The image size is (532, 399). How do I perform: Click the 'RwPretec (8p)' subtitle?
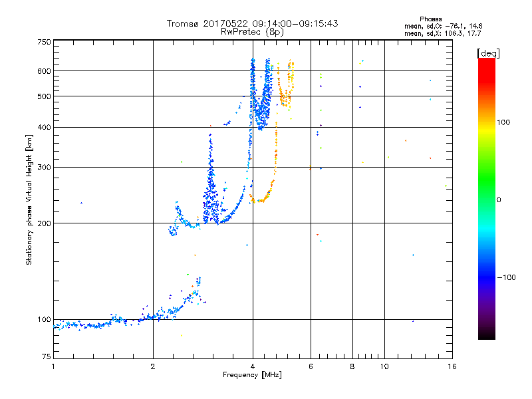point(252,32)
